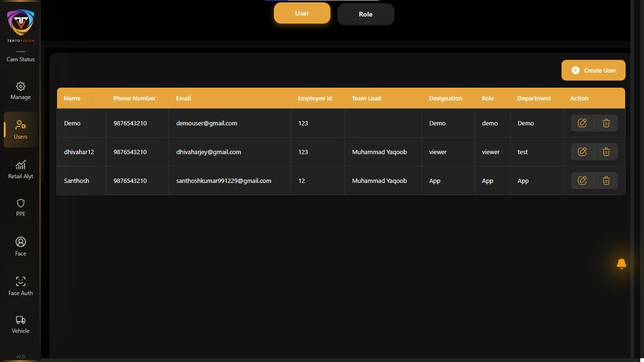The width and height of the screenshot is (644, 362).
Task: Click the Name column header
Action: [x=72, y=98]
